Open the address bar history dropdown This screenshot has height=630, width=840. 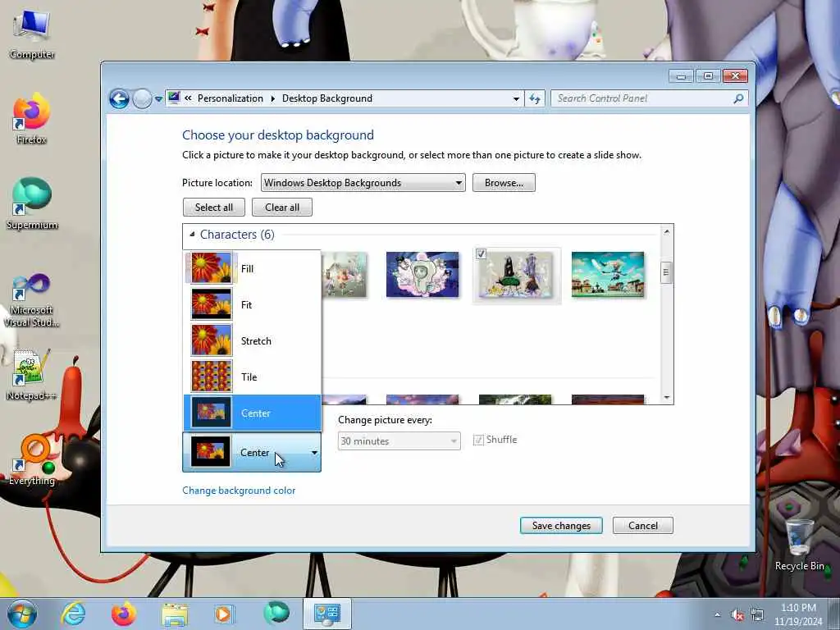[x=516, y=98]
